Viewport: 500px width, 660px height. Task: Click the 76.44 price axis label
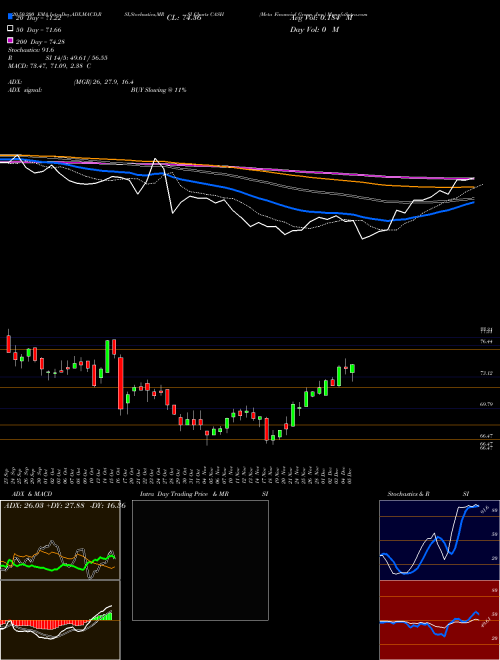487,341
